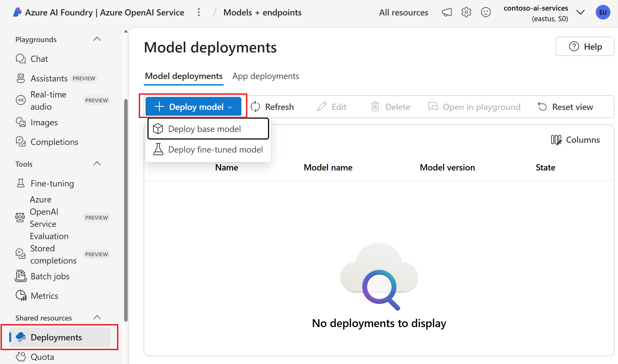The image size is (618, 364).
Task: Click the Refresh toolbar button
Action: [x=272, y=107]
